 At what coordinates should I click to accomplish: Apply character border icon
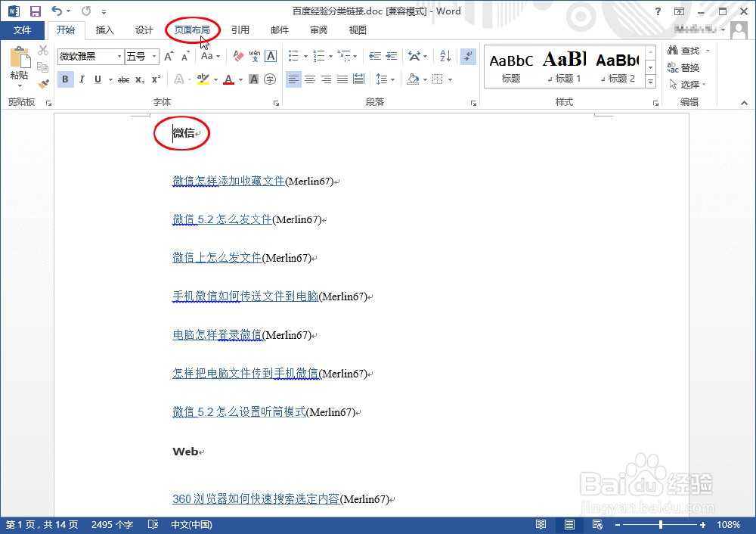pyautogui.click(x=271, y=57)
